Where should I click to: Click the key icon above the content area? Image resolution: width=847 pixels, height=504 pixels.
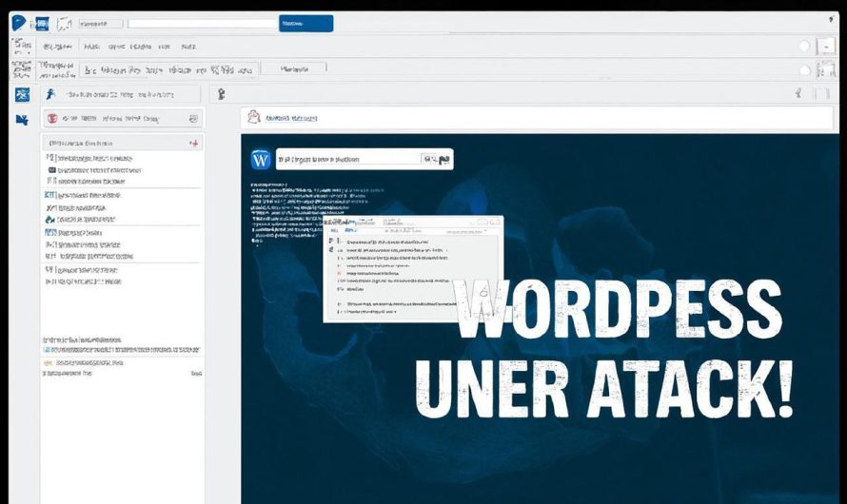[221, 93]
